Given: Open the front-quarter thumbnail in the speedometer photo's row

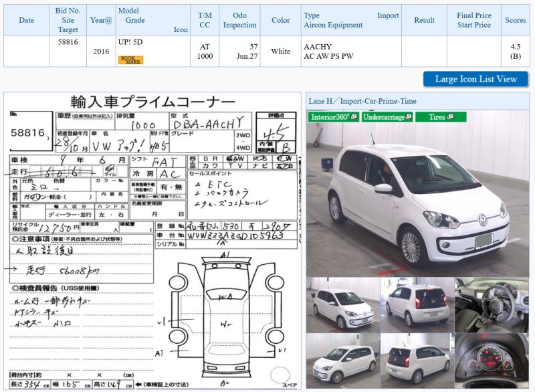Looking at the screenshot, I should coord(343,361).
